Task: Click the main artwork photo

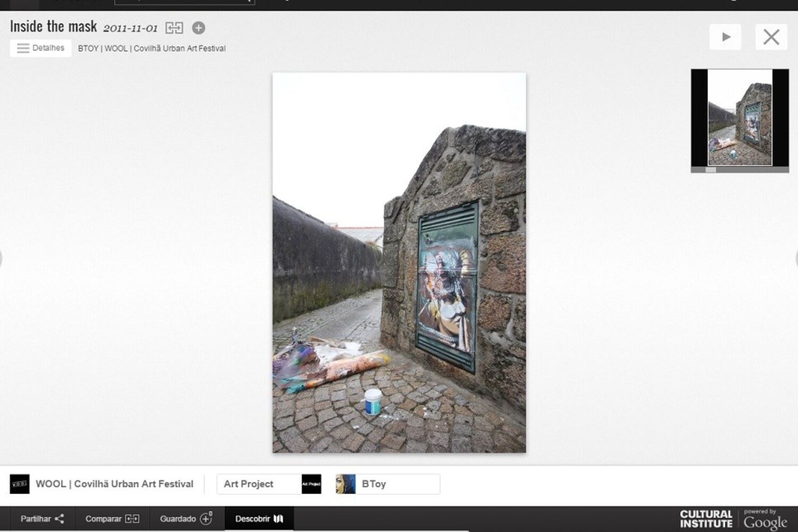Action: 399,262
